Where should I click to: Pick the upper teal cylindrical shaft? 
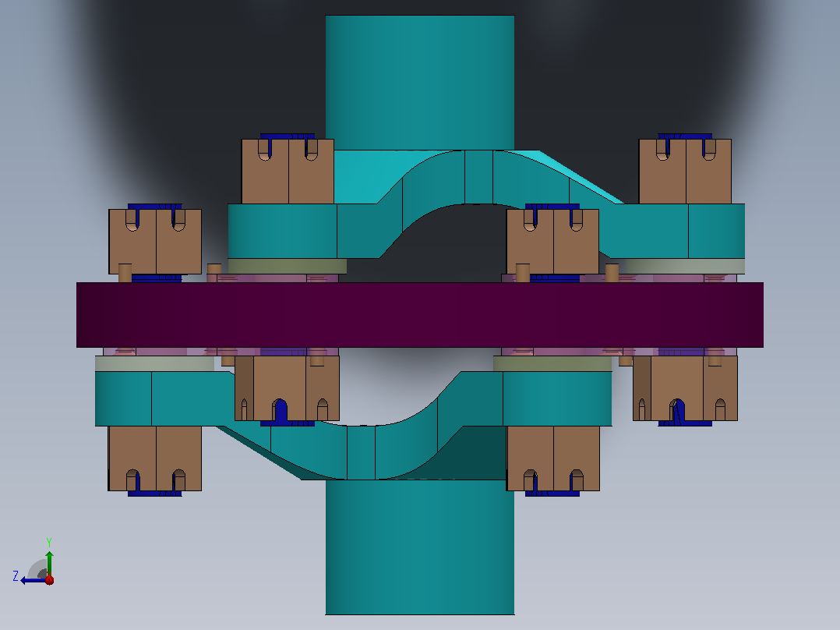pyautogui.click(x=419, y=83)
